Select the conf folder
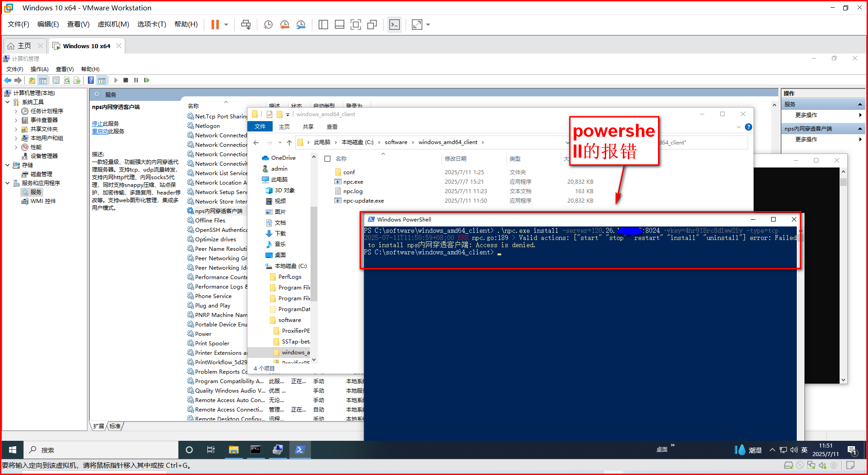The image size is (868, 475). point(349,172)
